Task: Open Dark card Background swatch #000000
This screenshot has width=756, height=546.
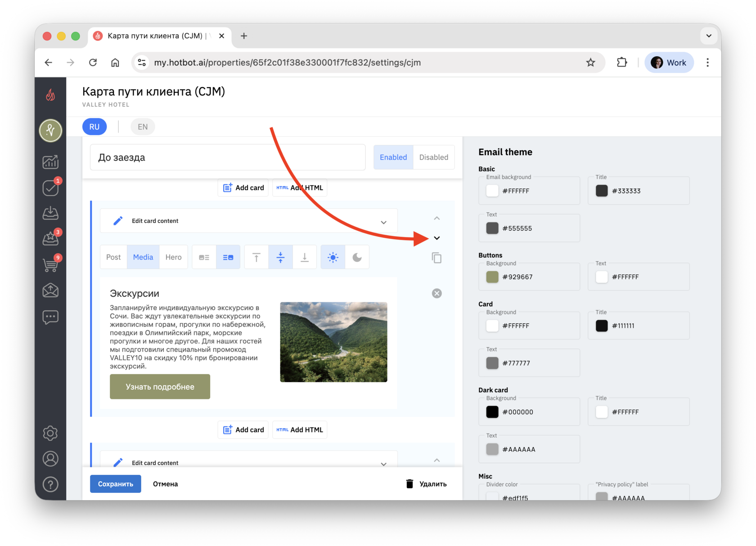Action: (x=492, y=412)
